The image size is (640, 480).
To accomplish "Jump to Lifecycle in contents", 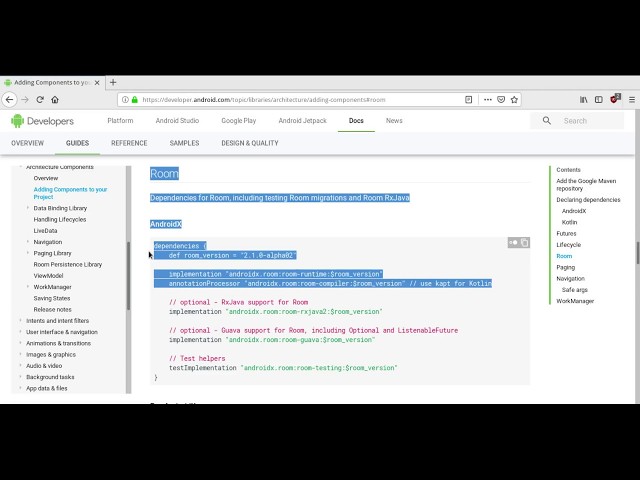I will [568, 245].
